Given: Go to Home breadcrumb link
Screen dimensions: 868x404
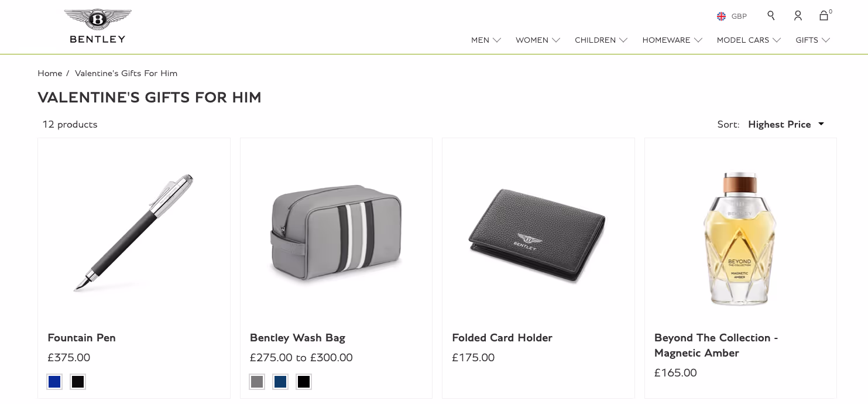Looking at the screenshot, I should [50, 73].
